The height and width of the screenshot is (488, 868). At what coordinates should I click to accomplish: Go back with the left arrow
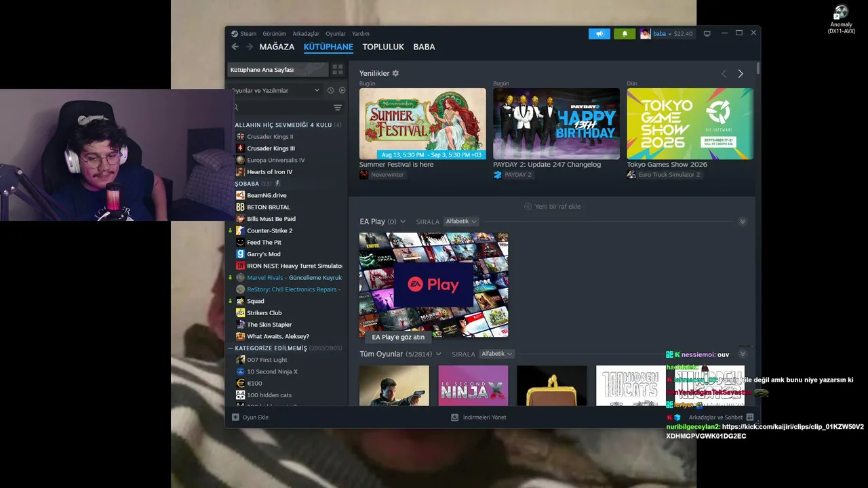[x=235, y=47]
